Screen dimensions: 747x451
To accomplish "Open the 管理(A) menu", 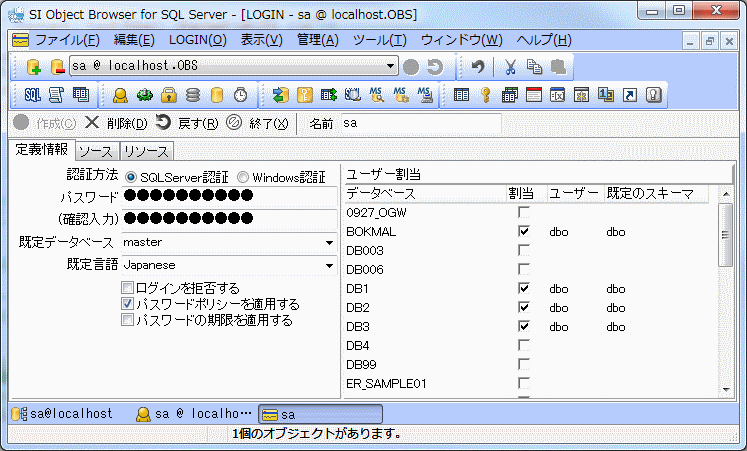I will pyautogui.click(x=317, y=40).
